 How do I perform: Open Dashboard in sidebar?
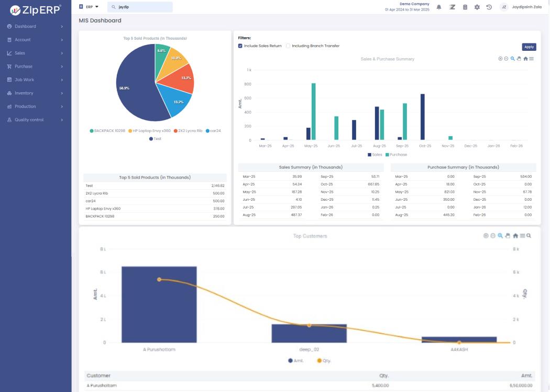[25, 26]
